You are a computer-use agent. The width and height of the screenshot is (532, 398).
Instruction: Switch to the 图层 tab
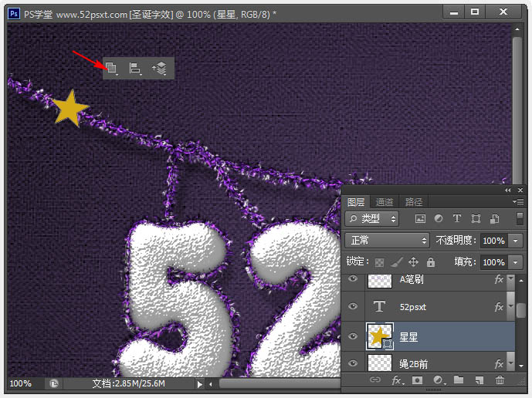click(356, 202)
